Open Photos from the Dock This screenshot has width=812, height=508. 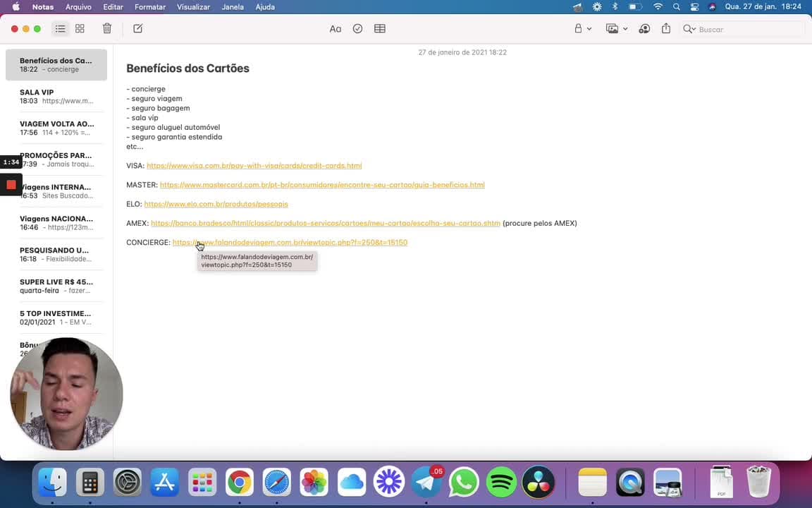tap(314, 482)
